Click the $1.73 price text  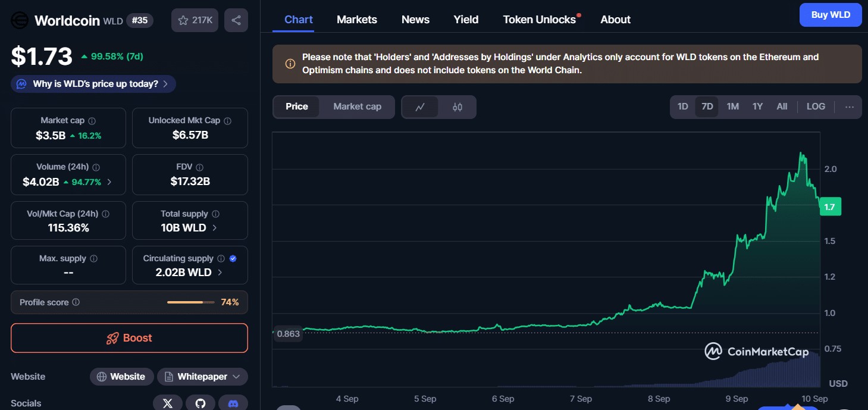[42, 56]
